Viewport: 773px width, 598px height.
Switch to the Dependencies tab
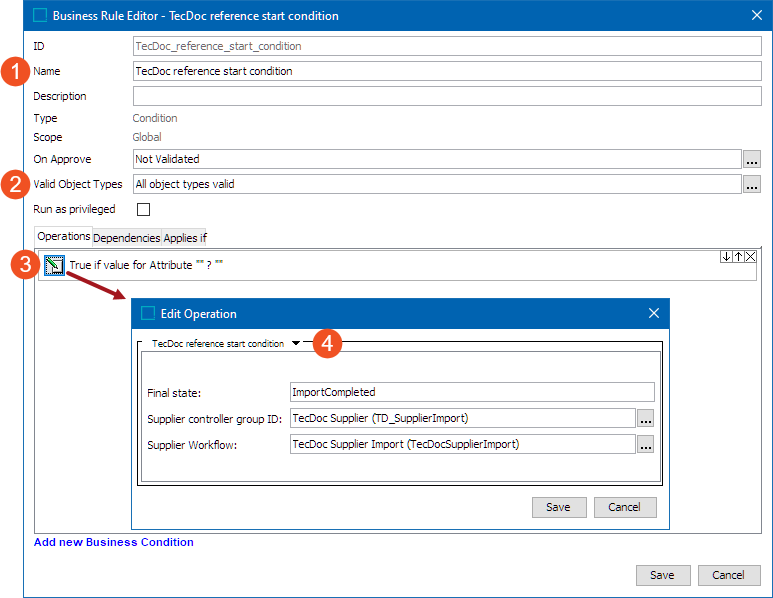(x=127, y=238)
